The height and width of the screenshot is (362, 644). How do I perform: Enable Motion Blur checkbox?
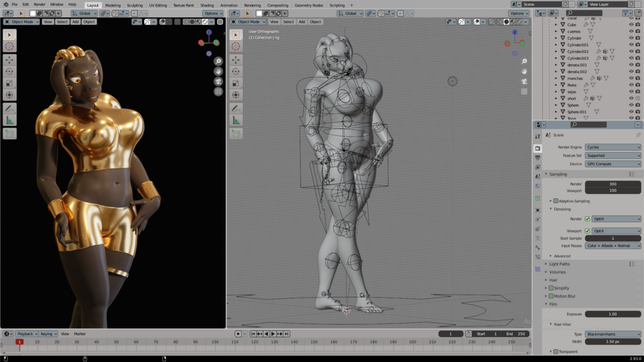tap(551, 297)
